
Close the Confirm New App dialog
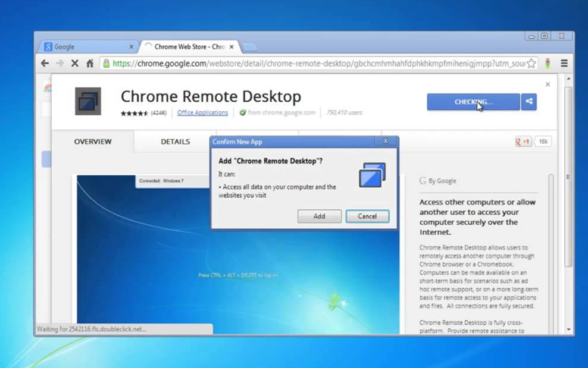(x=386, y=141)
